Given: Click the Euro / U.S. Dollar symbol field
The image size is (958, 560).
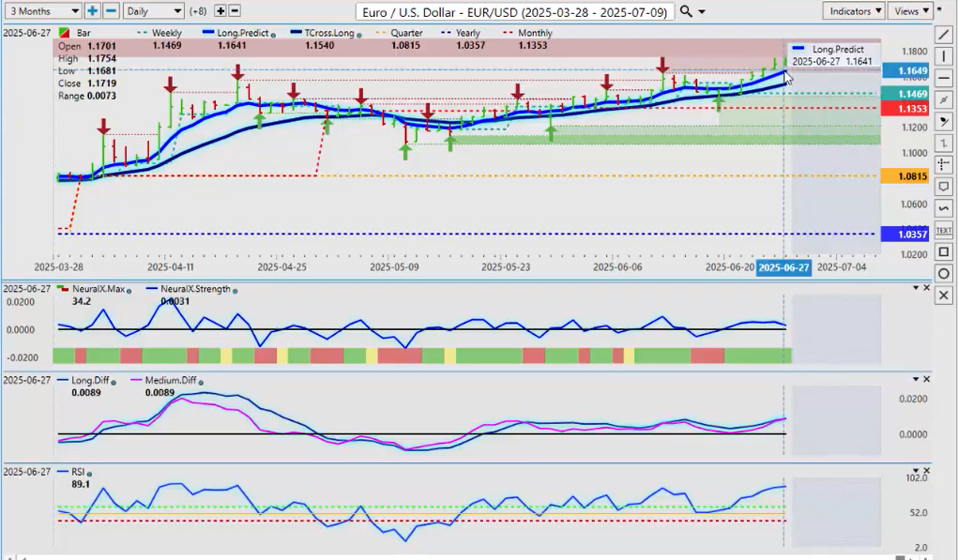Looking at the screenshot, I should click(x=515, y=11).
